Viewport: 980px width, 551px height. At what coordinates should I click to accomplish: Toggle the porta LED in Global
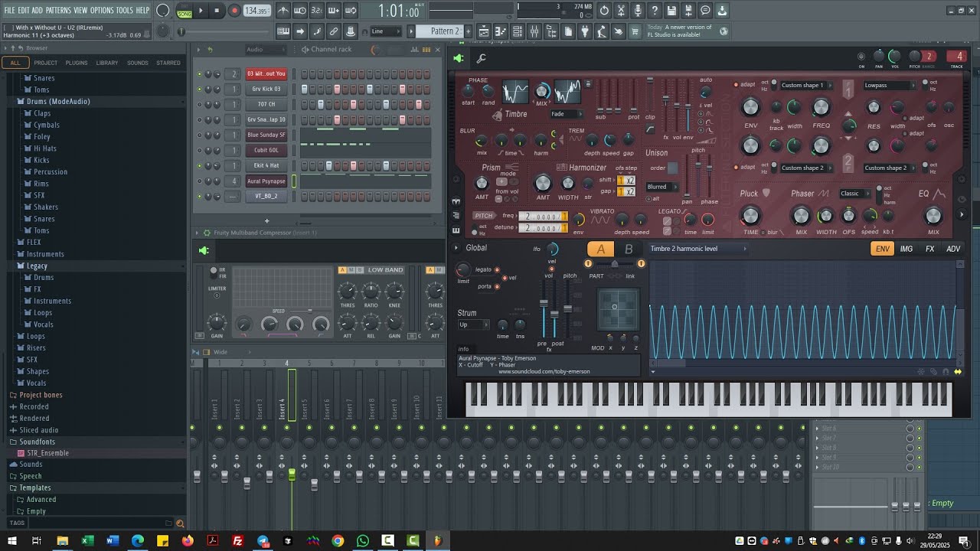click(x=497, y=286)
